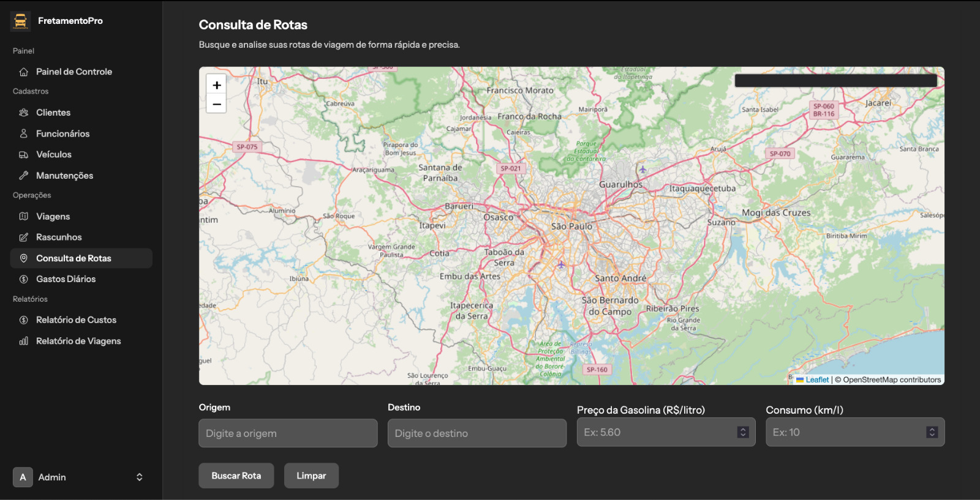Click the truck icon beside Veículos
This screenshot has width=980, height=500.
[24, 155]
